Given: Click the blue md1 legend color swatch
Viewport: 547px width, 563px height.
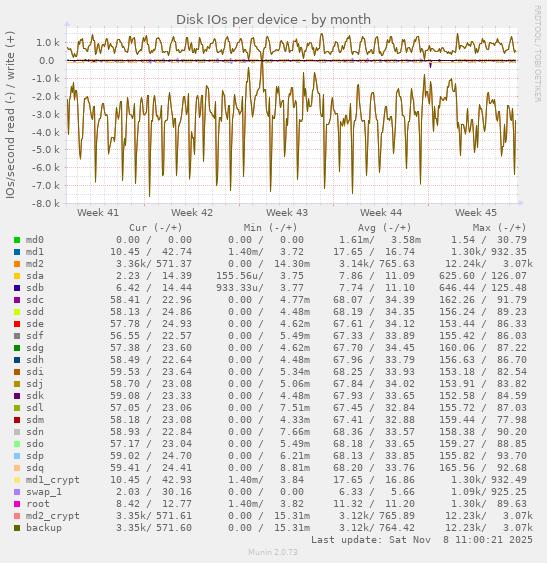Looking at the screenshot, I should 17,252.
